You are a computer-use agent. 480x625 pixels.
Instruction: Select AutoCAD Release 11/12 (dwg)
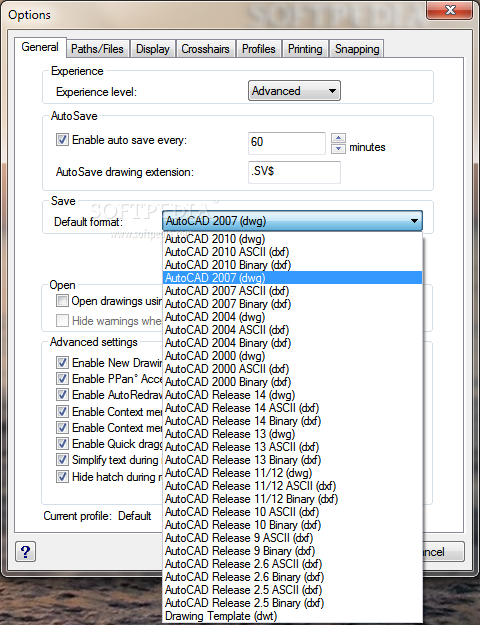[293, 473]
